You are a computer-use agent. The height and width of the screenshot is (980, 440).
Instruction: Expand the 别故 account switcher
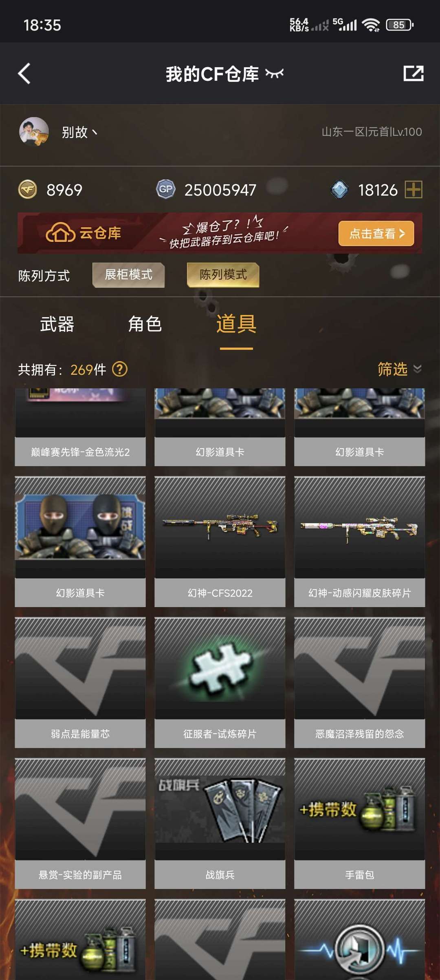point(79,132)
